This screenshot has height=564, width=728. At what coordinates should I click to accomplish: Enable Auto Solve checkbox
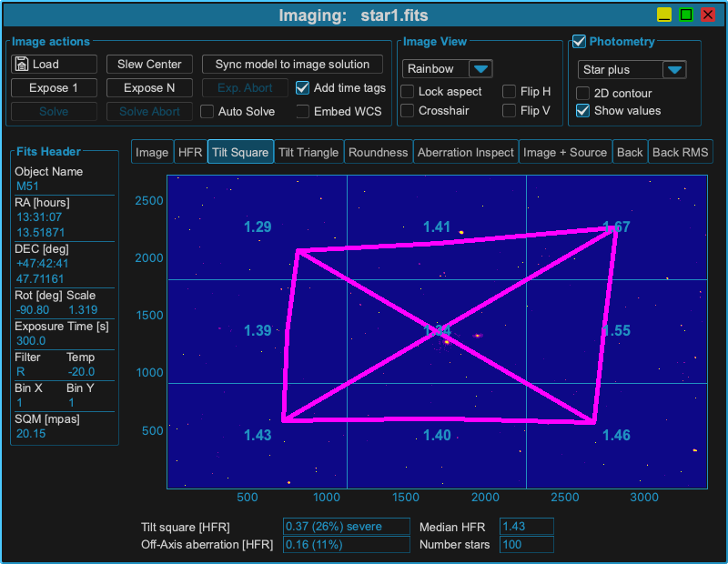point(207,111)
